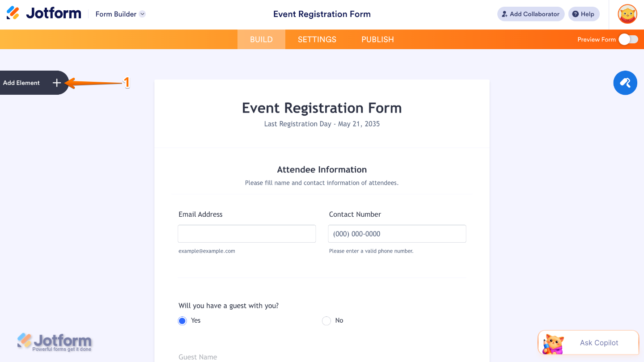Image resolution: width=644 pixels, height=362 pixels.
Task: Select the No radio button for guest question
Action: pyautogui.click(x=326, y=320)
